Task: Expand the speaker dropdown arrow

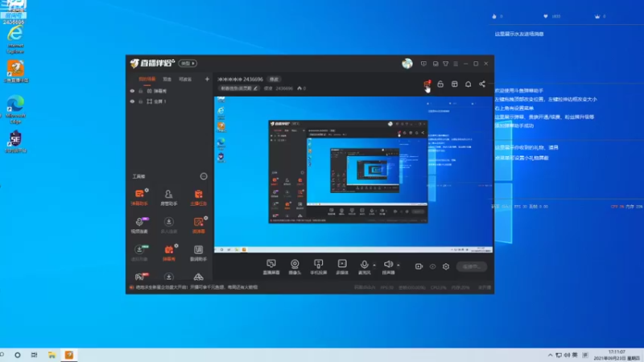Action: click(x=398, y=265)
